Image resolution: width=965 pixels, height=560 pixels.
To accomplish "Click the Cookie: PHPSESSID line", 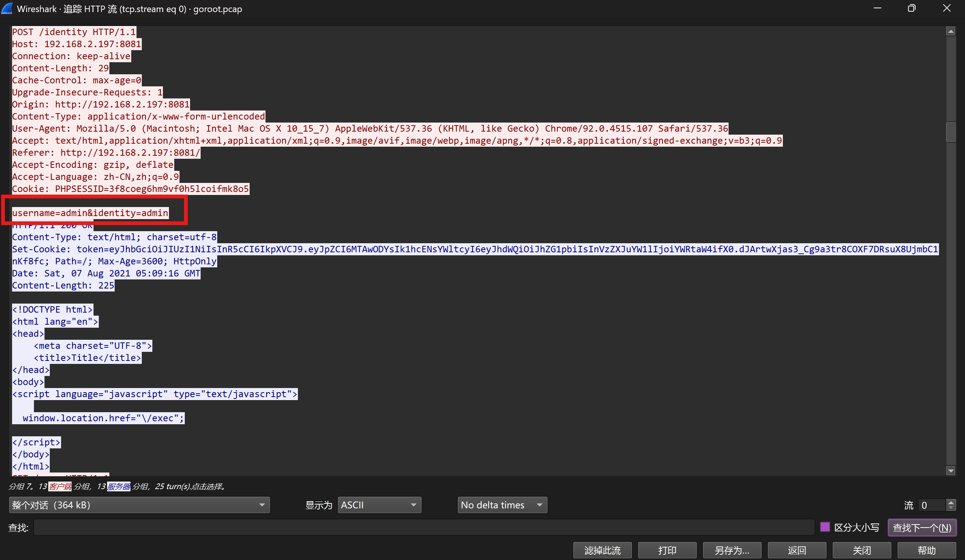I will (x=130, y=189).
